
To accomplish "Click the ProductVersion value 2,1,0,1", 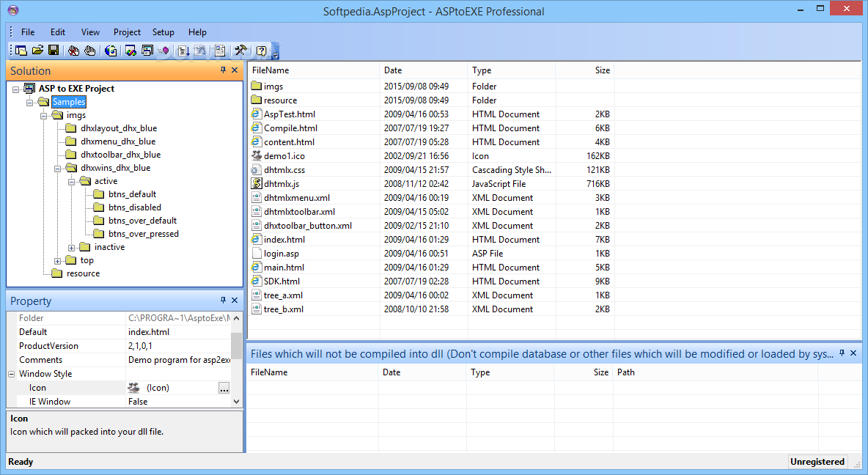I will tap(140, 345).
